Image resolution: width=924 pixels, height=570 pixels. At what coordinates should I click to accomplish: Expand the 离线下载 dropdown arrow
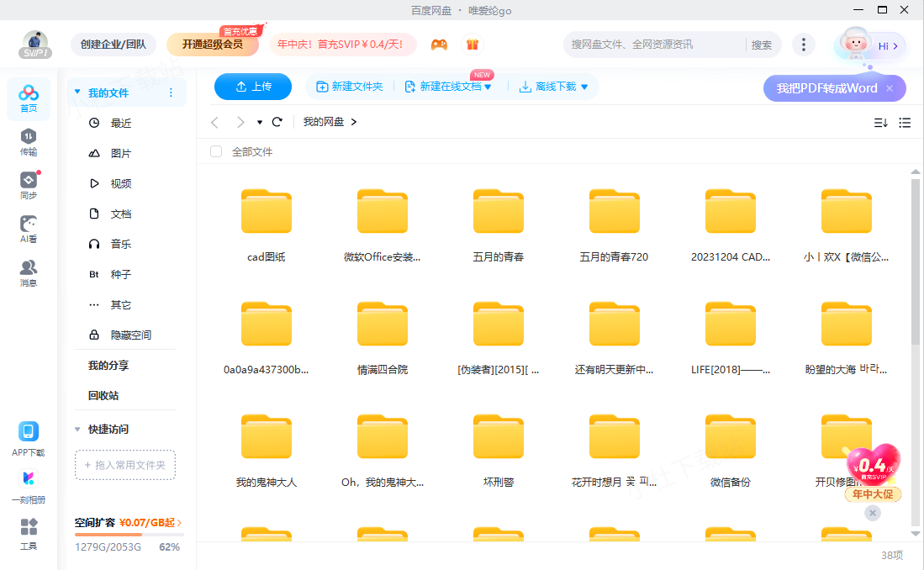click(x=584, y=87)
